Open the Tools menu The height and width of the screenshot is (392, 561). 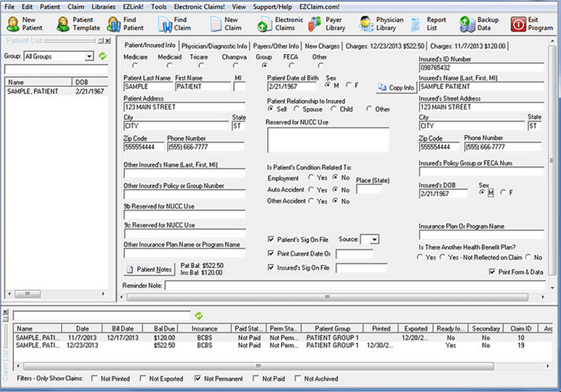(x=158, y=7)
